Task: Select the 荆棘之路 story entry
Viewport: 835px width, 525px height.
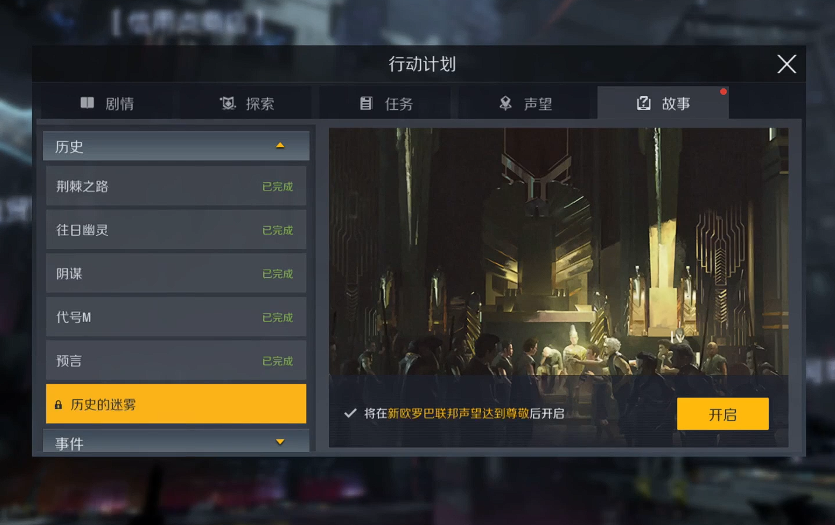Action: point(176,186)
